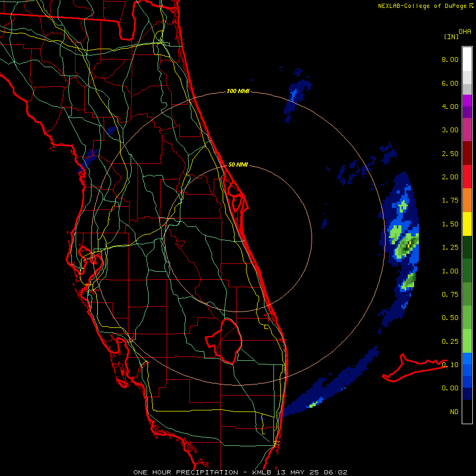Viewport: 476px width, 476px height.
Task: Pick the yellow swatch beside 1.50
Action: pyautogui.click(x=467, y=224)
